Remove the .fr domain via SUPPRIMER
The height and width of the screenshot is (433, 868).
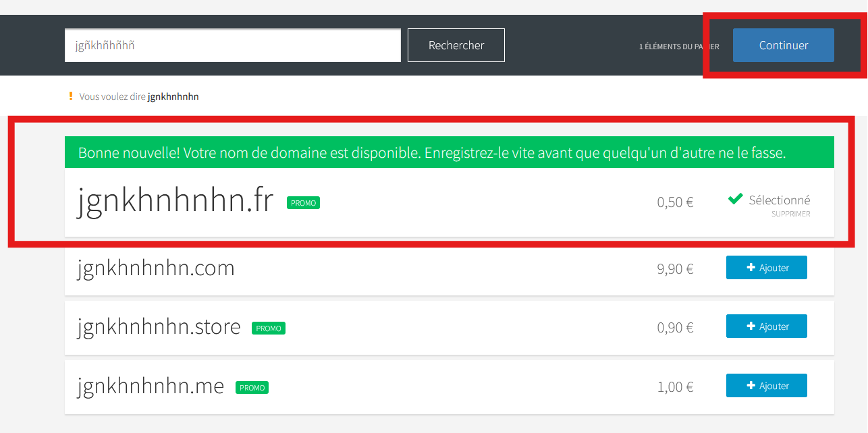790,214
